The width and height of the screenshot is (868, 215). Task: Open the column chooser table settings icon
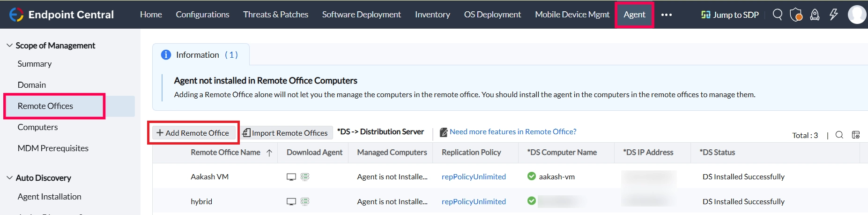point(856,135)
